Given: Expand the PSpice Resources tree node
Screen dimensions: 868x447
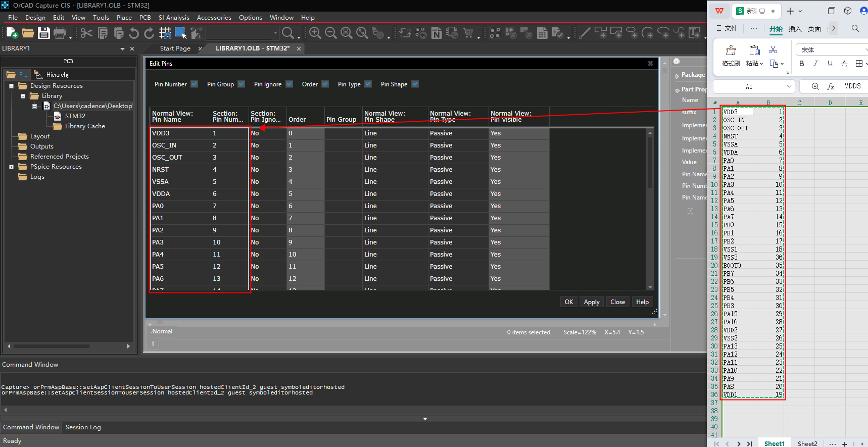Looking at the screenshot, I should click(11, 167).
